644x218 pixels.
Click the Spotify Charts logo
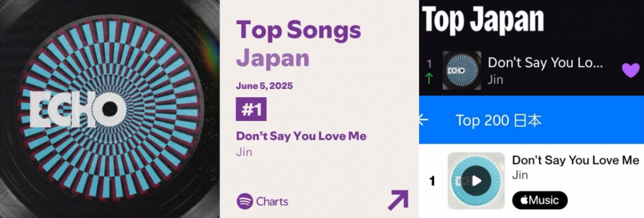(x=262, y=201)
